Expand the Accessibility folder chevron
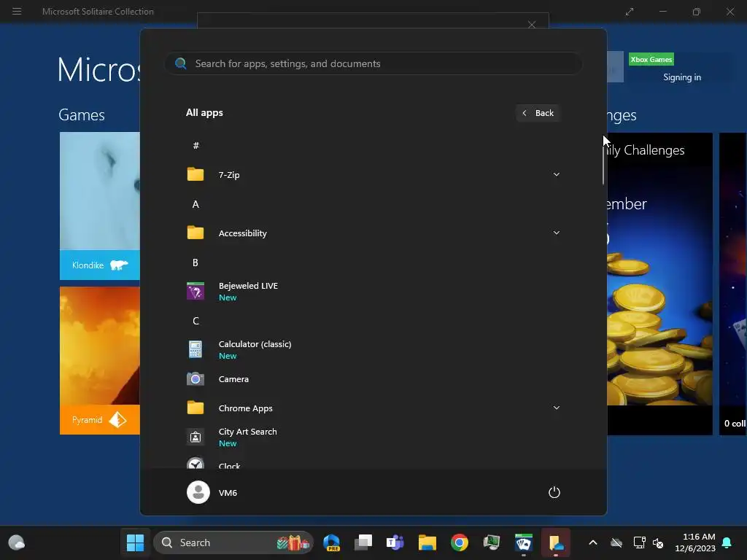 (x=556, y=233)
